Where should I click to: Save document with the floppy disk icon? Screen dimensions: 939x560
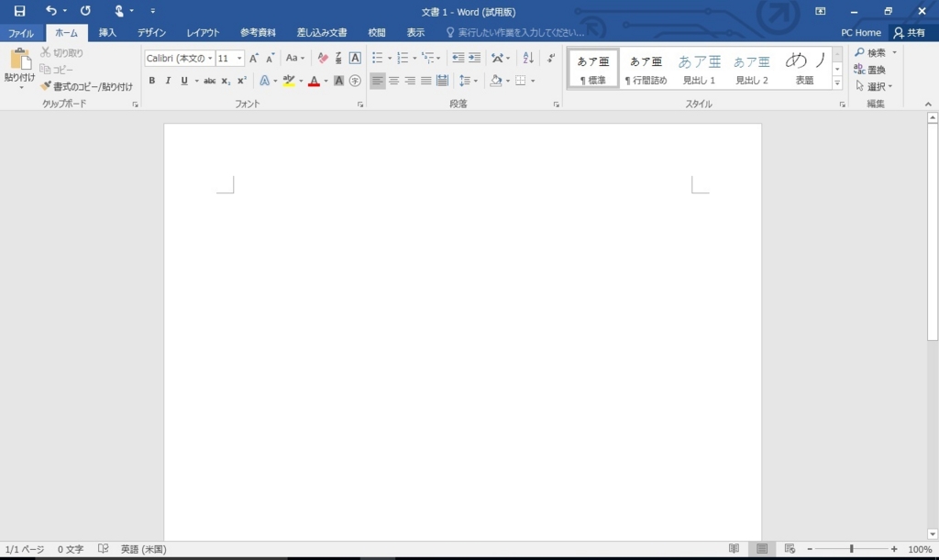(x=20, y=11)
